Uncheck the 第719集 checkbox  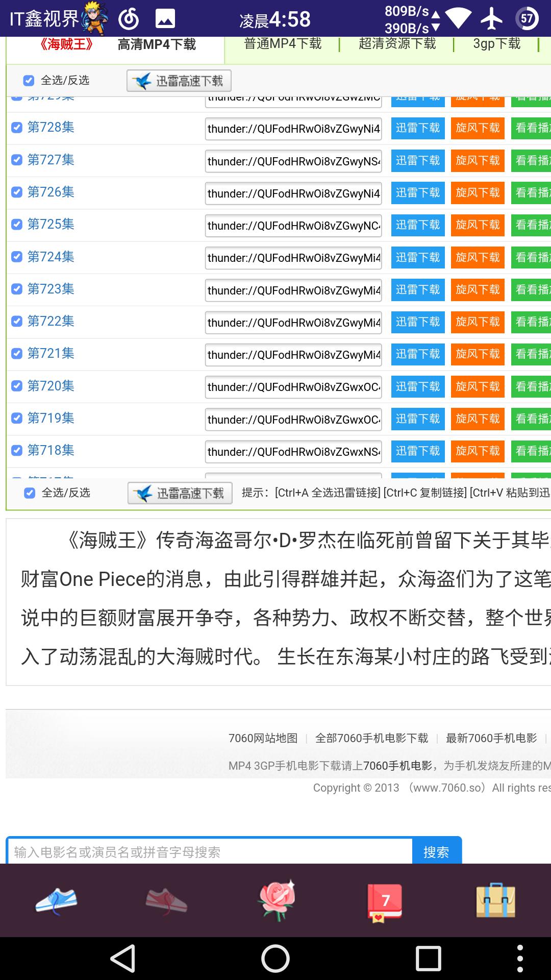17,418
